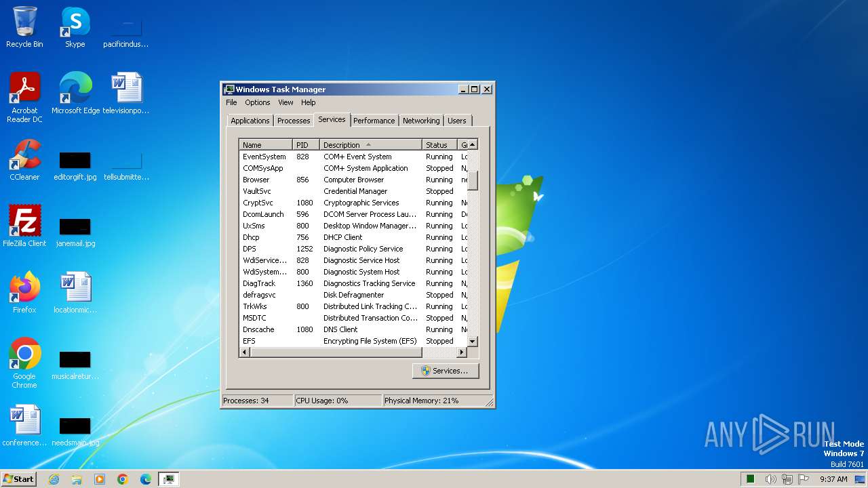This screenshot has height=488, width=868.
Task: Click the Services... button
Action: pos(445,371)
